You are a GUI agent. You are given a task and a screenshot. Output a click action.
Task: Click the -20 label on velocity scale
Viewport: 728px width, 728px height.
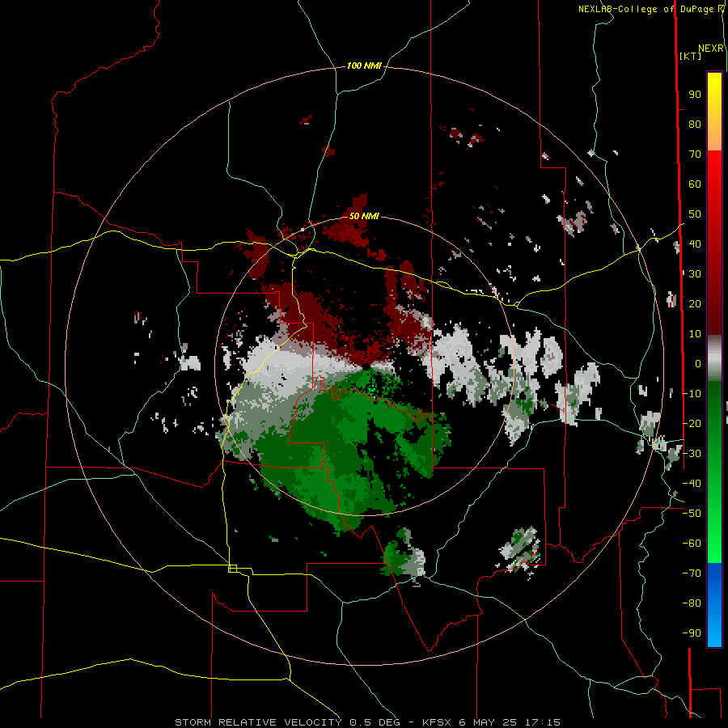click(x=692, y=424)
